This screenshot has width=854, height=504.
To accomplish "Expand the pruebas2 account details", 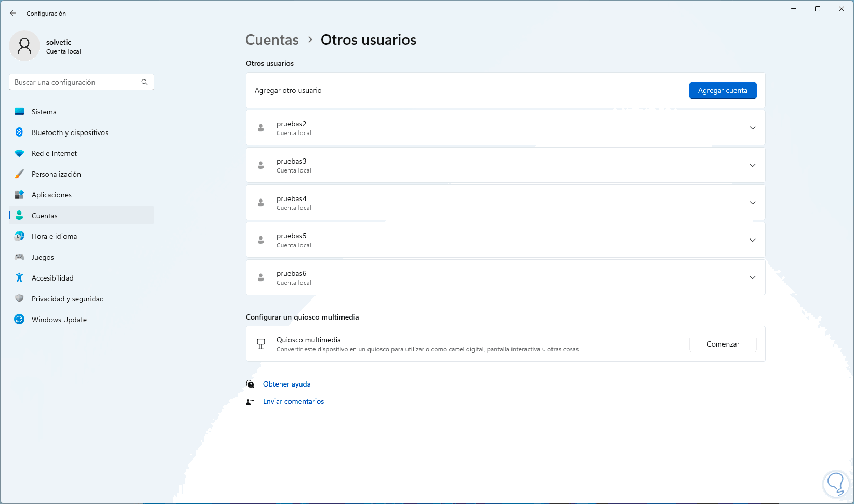I will click(752, 127).
